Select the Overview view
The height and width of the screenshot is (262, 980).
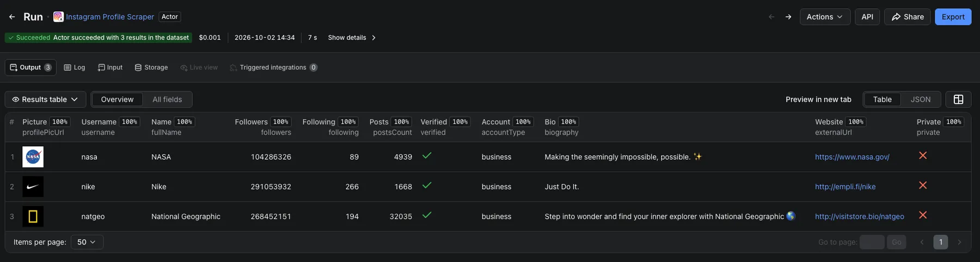(117, 99)
